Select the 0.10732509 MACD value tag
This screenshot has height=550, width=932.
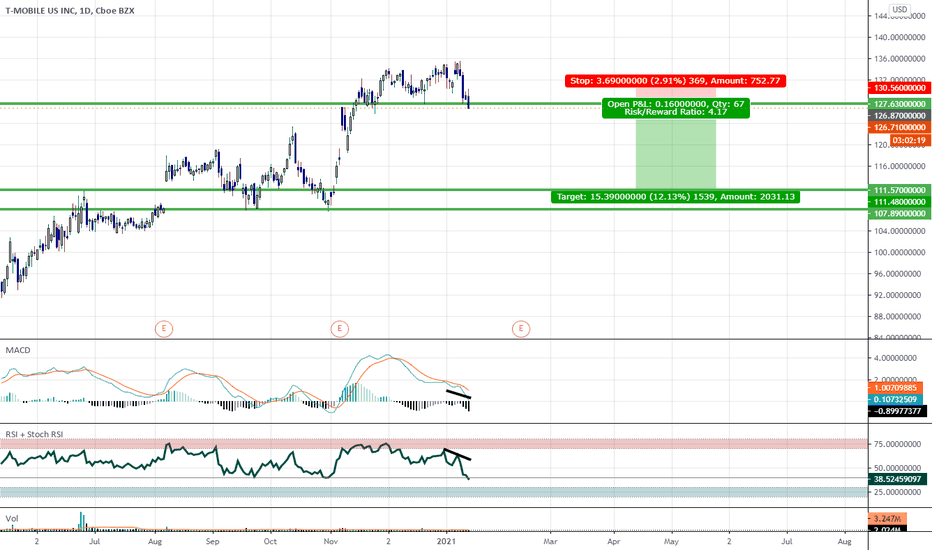coord(895,400)
